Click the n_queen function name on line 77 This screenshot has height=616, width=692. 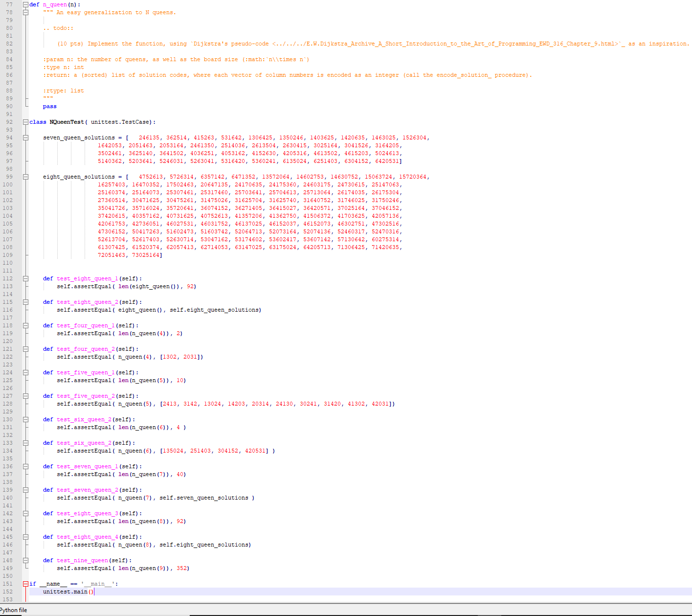[x=55, y=4]
